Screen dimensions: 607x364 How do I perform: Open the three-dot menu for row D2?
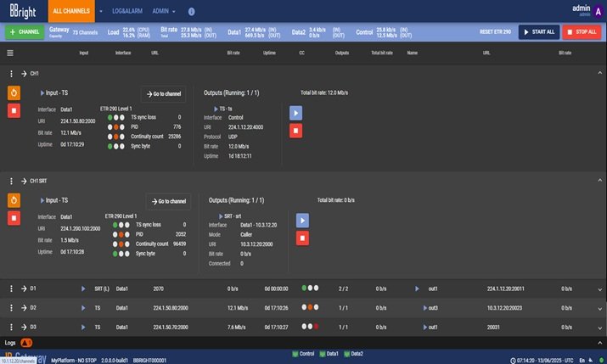pos(11,307)
